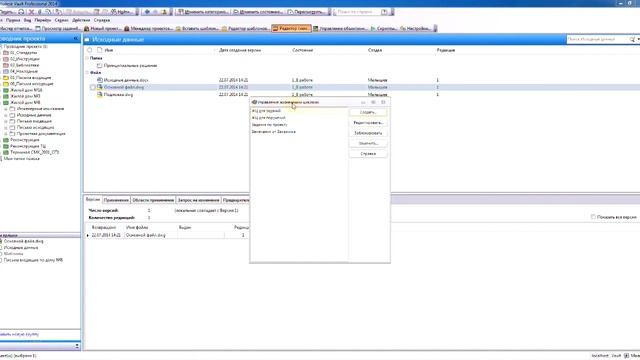The image size is (640, 360).
Task: Click the file icon of Подоснова.dwg
Action: click(x=100, y=94)
